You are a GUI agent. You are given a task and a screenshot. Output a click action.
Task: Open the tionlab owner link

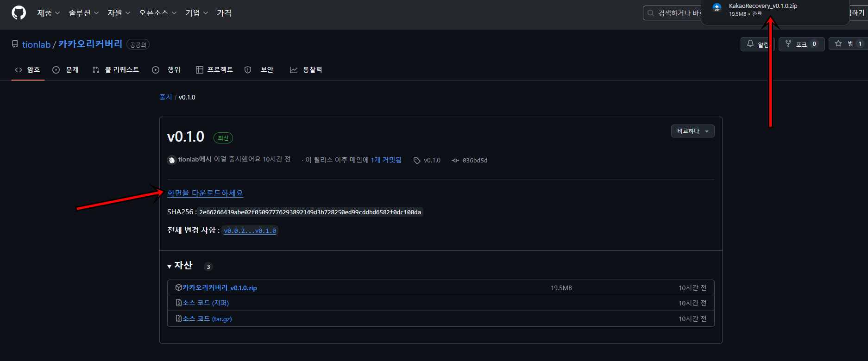36,44
